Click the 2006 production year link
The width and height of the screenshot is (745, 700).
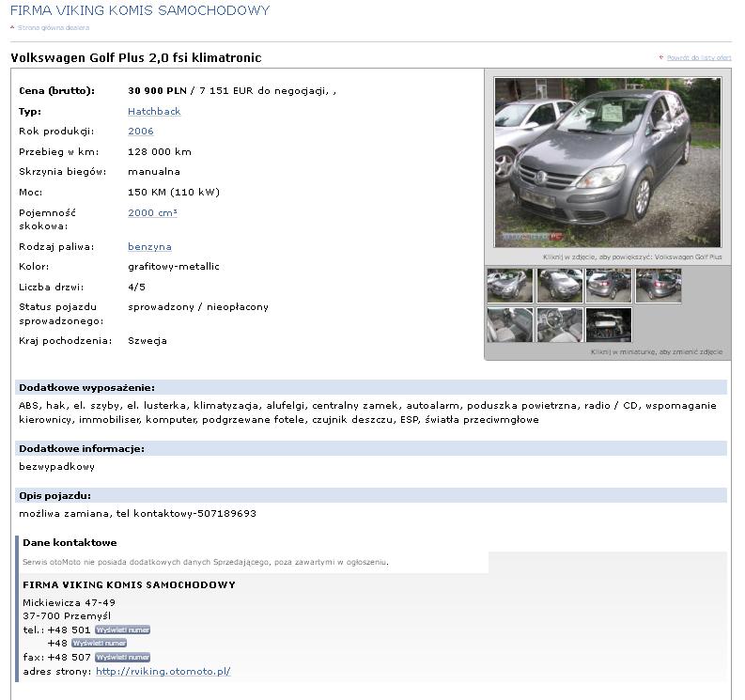[x=141, y=132]
